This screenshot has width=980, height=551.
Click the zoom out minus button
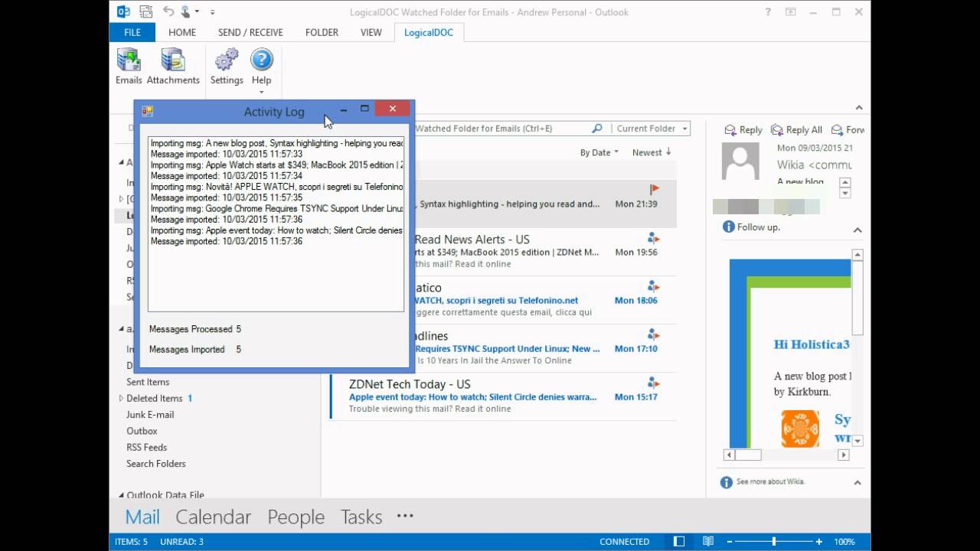click(x=728, y=541)
